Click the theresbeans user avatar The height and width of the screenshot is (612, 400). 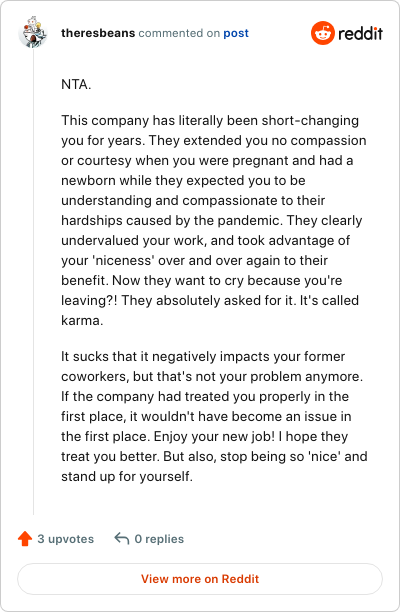[33, 32]
